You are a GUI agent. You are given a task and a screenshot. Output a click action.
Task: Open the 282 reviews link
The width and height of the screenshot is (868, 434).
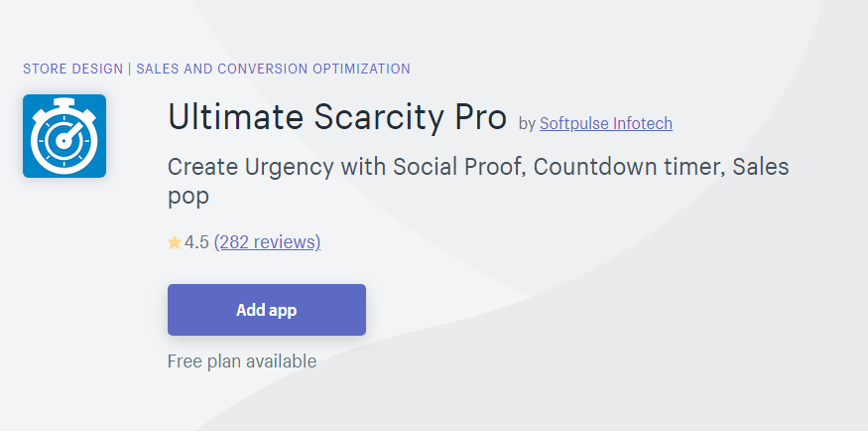point(267,242)
